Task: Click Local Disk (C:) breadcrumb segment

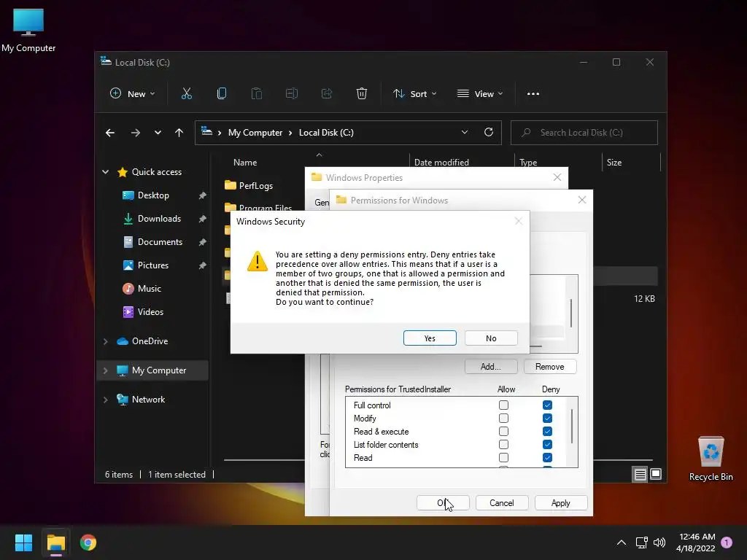Action: tap(326, 133)
